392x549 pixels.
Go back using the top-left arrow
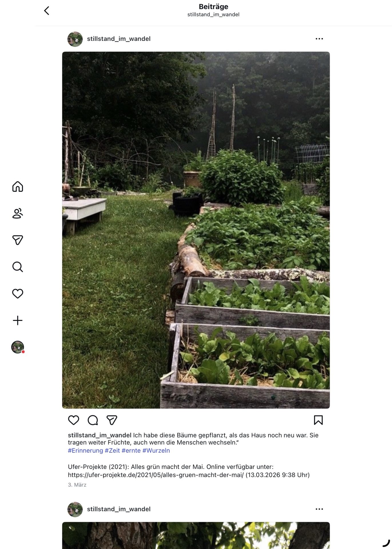(47, 11)
